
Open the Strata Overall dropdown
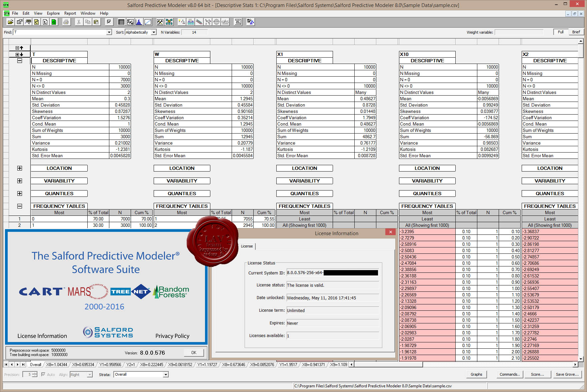[x=166, y=375]
